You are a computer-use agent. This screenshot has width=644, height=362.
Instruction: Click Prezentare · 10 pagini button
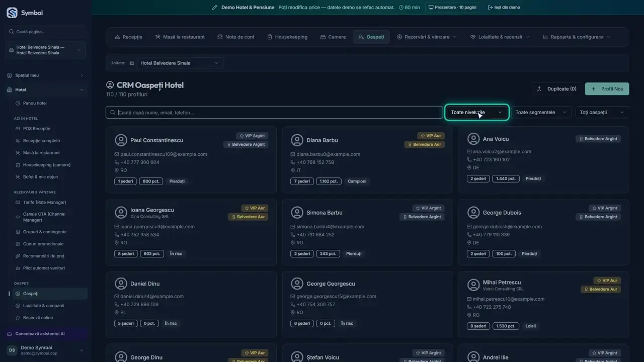click(452, 8)
